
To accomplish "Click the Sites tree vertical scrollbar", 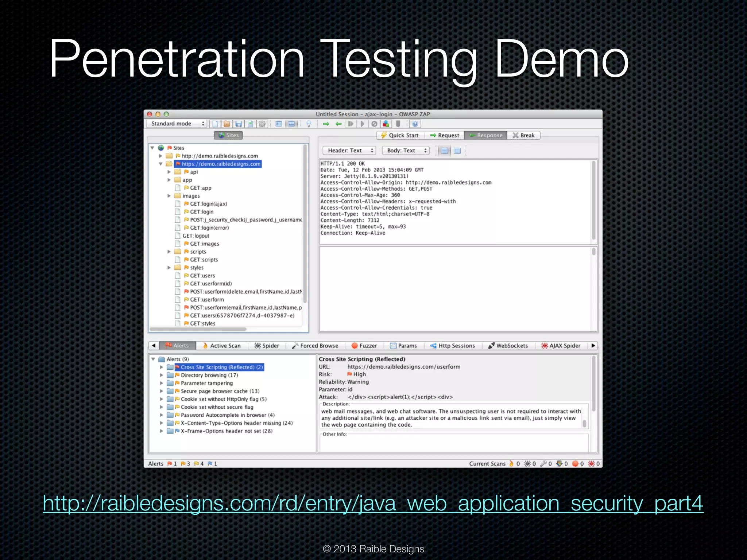I will point(305,224).
